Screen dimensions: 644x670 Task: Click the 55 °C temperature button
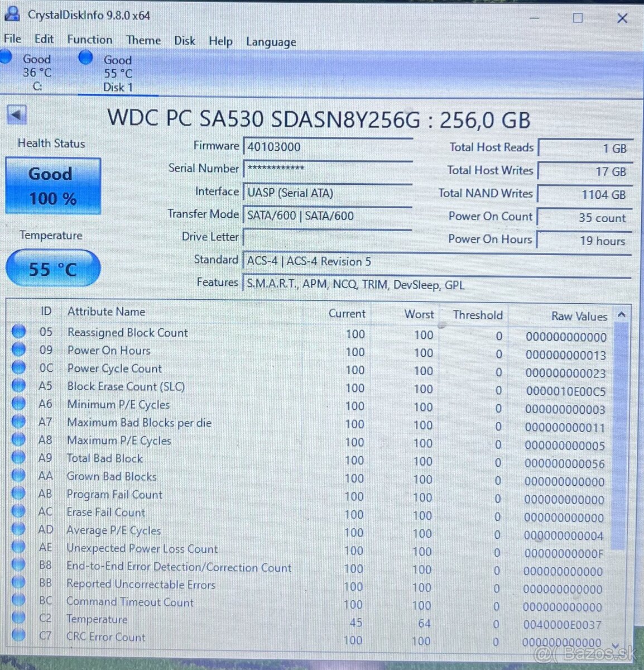[x=53, y=269]
